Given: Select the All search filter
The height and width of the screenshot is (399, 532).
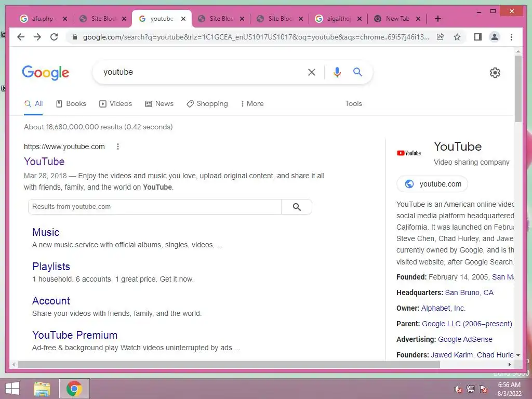Looking at the screenshot, I should click(x=34, y=104).
